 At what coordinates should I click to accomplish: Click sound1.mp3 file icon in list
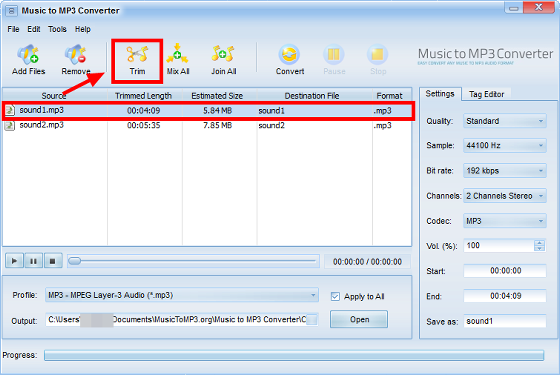[x=10, y=110]
